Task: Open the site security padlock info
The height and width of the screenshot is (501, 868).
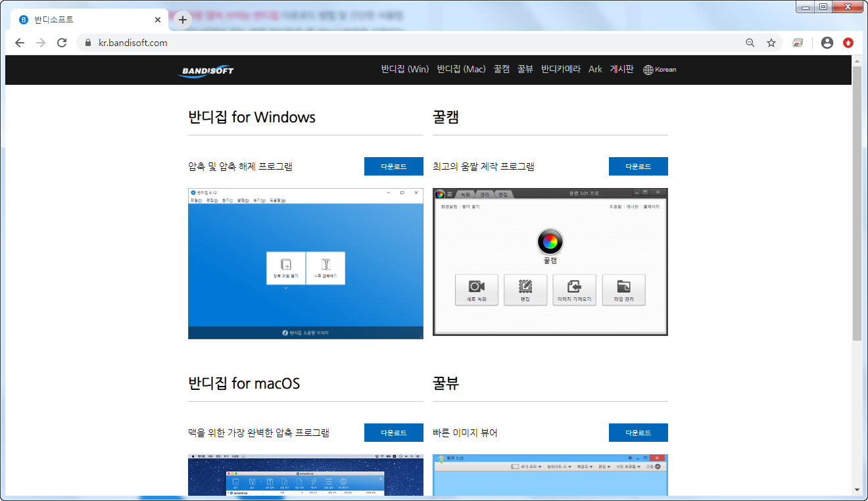Action: click(88, 43)
